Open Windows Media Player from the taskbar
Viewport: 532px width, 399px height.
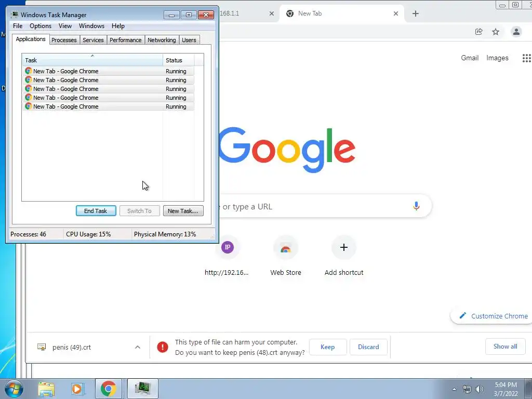pos(77,389)
